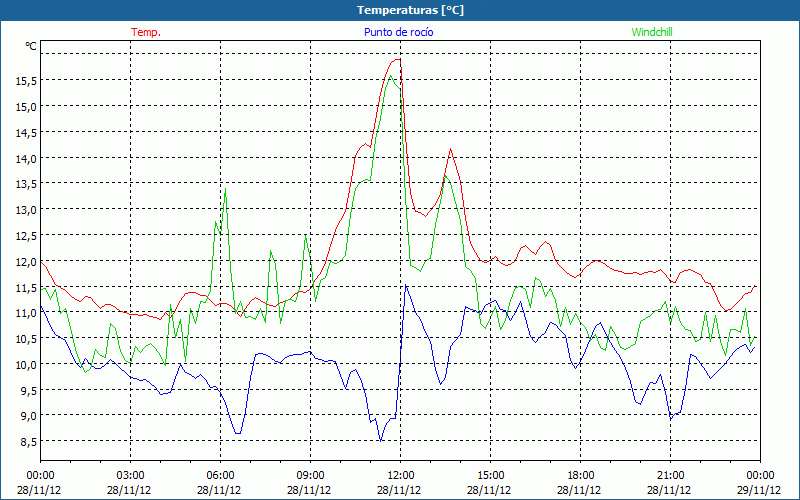Click the 03:00 time axis label
The height and width of the screenshot is (500, 800).
click(x=131, y=475)
